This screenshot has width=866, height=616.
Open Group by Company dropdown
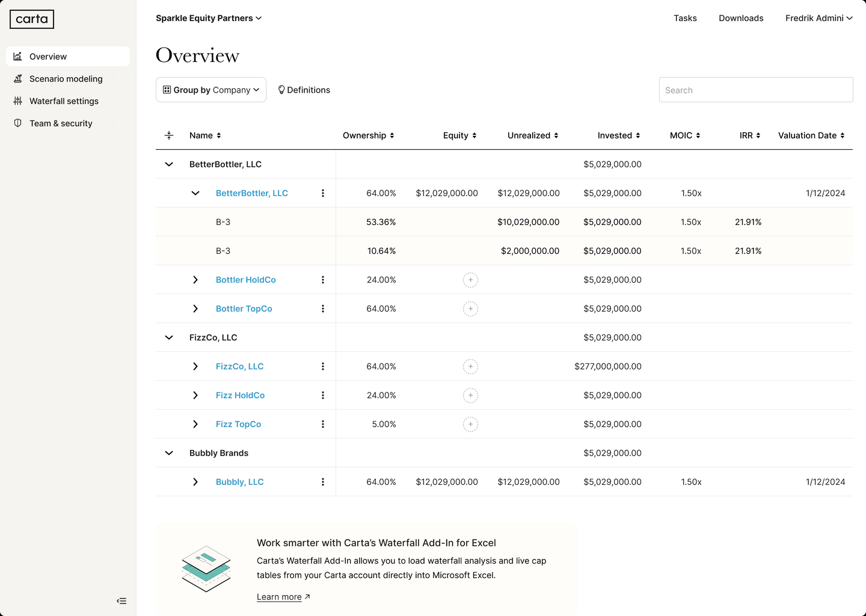click(x=211, y=90)
